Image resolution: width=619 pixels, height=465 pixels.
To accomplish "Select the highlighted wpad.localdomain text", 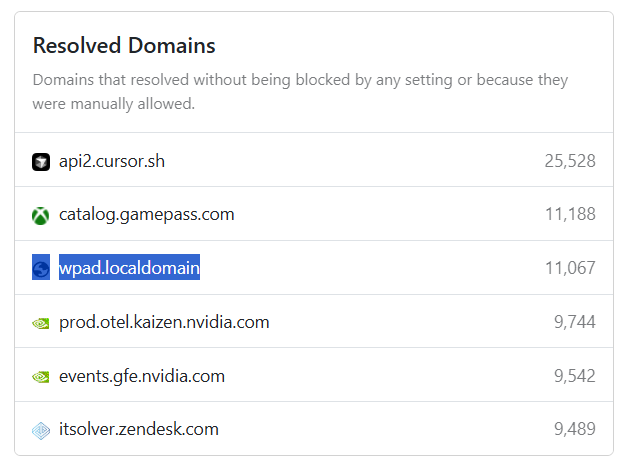I will (x=129, y=268).
